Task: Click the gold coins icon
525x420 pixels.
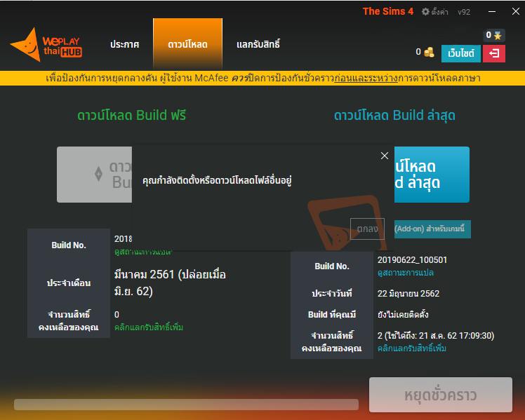Action: click(429, 52)
